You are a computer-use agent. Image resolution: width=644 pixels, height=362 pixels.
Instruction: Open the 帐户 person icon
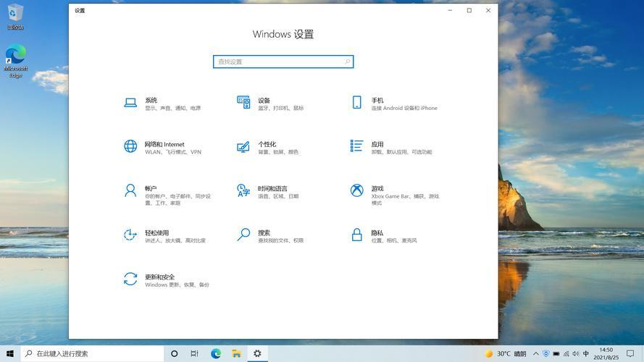point(130,190)
